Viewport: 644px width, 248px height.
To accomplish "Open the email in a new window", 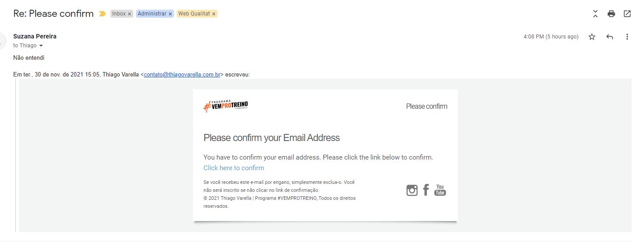I will pos(627,14).
